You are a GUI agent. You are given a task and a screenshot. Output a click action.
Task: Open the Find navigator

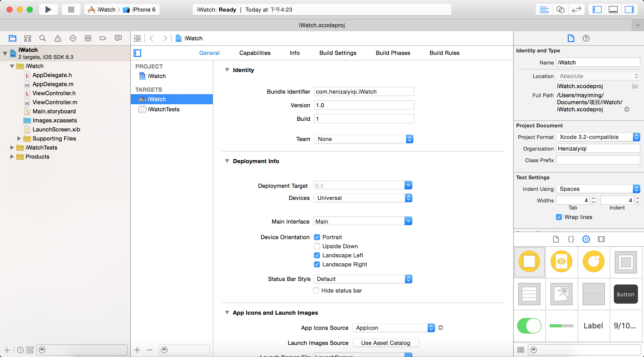[x=43, y=38]
